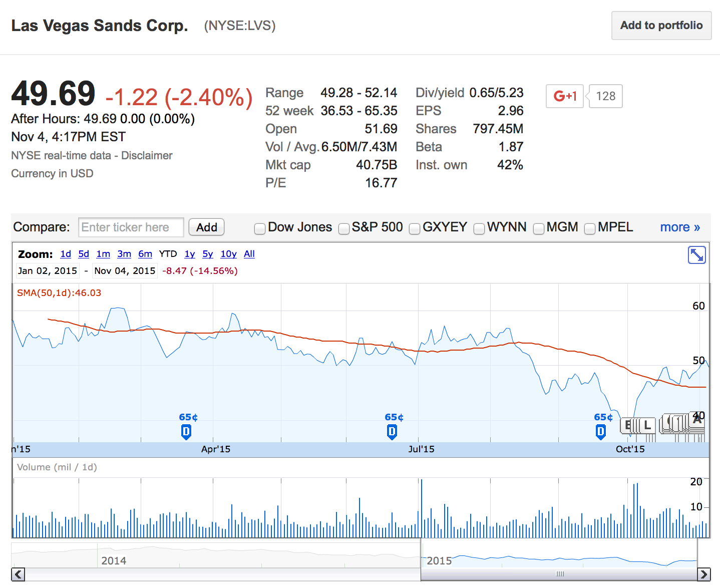
Task: Click the P/E value 16.77
Action: (x=381, y=183)
